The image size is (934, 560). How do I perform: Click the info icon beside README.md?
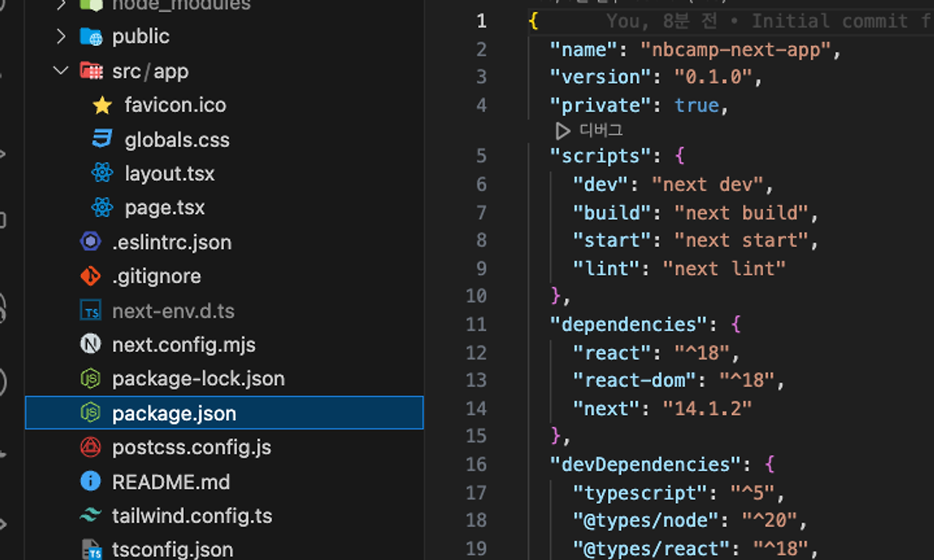click(90, 482)
